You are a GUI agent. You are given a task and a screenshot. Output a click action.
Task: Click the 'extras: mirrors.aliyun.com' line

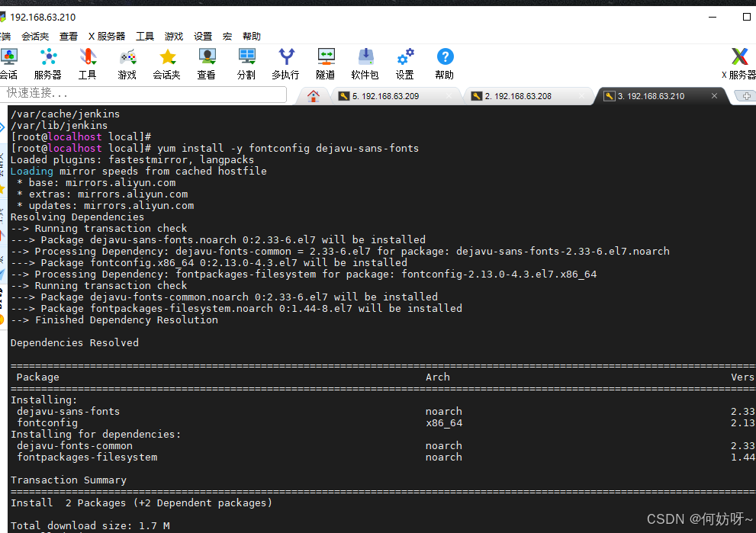(x=102, y=194)
